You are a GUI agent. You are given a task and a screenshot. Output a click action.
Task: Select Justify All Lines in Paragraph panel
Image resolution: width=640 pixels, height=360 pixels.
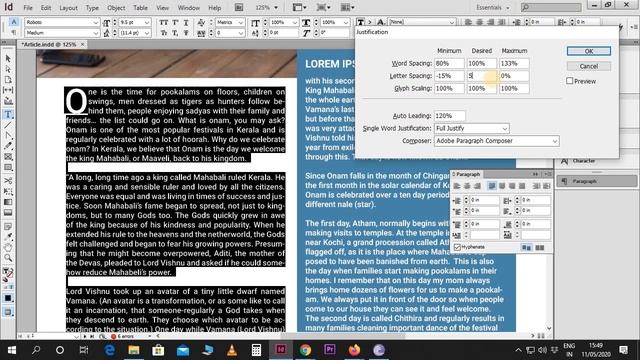coord(522,186)
